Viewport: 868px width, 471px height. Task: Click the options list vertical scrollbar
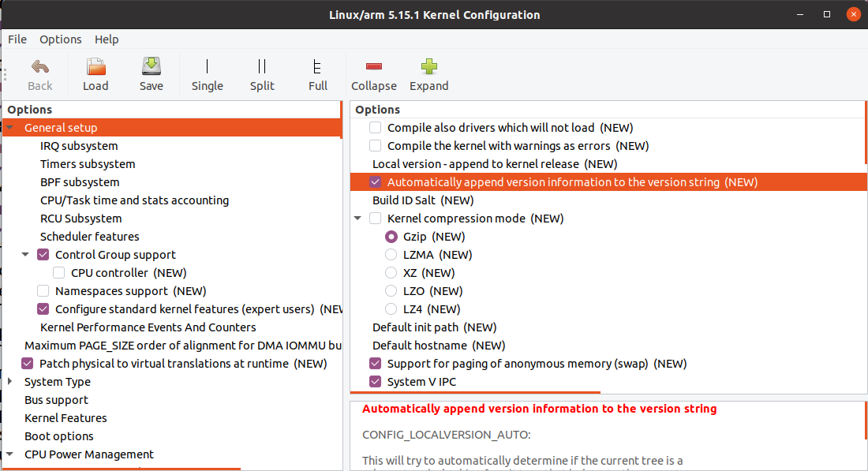(865, 133)
